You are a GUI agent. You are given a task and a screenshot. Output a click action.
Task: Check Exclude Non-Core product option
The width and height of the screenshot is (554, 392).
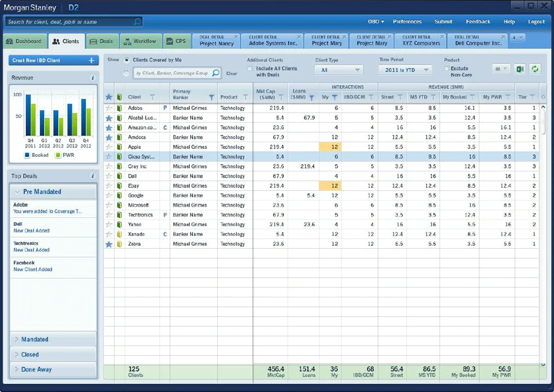[x=446, y=68]
